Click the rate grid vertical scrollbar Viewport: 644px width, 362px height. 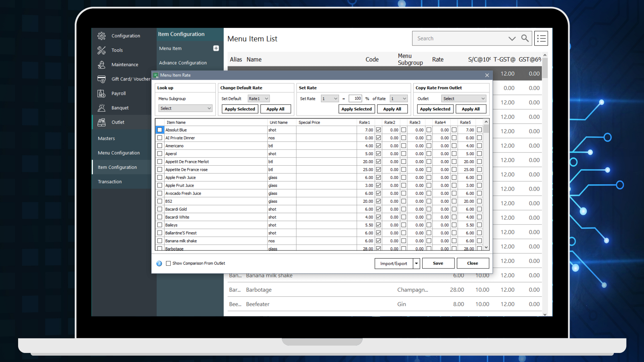click(x=486, y=184)
